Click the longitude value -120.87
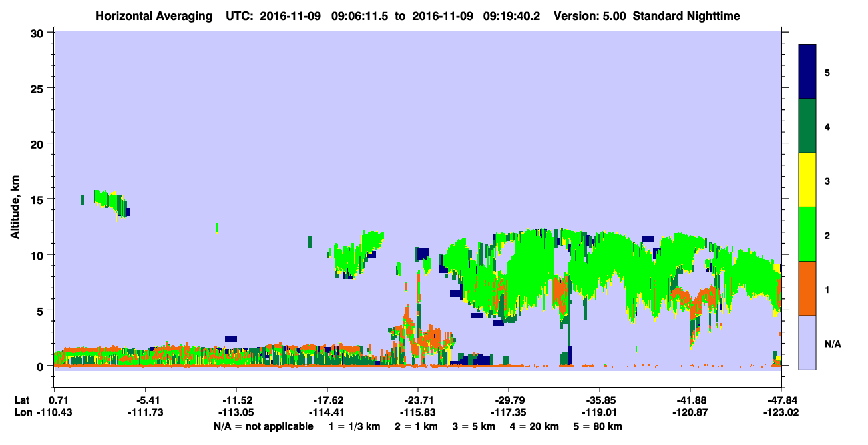Screen dimensions: 868x445 coord(690,412)
